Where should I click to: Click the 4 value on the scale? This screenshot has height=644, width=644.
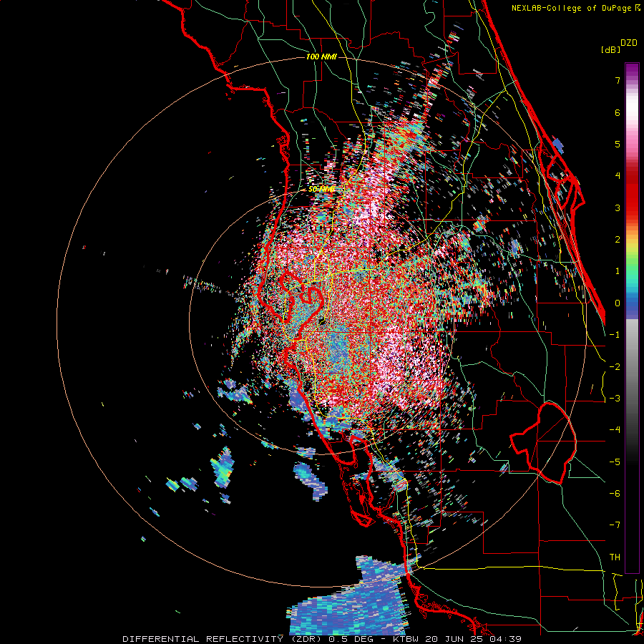click(x=618, y=176)
